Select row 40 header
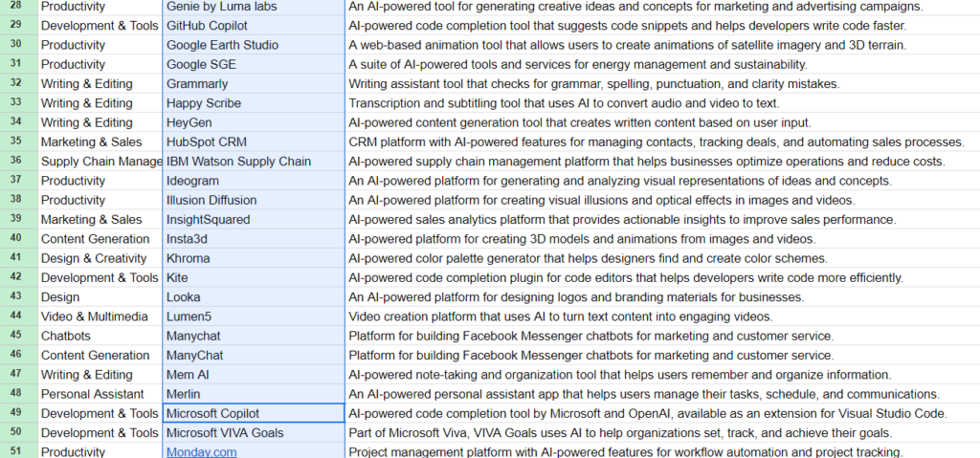Screen dimensions: 980x458 [16, 239]
